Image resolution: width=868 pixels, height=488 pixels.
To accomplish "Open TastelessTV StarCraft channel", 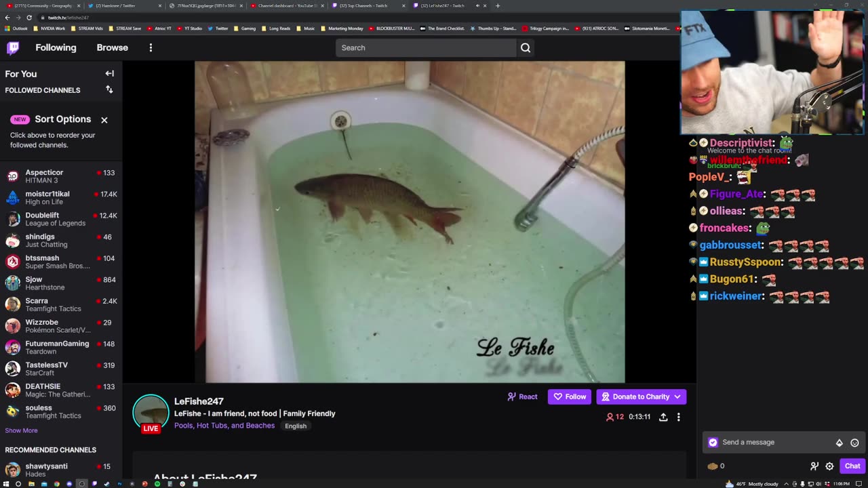I will 61,369.
